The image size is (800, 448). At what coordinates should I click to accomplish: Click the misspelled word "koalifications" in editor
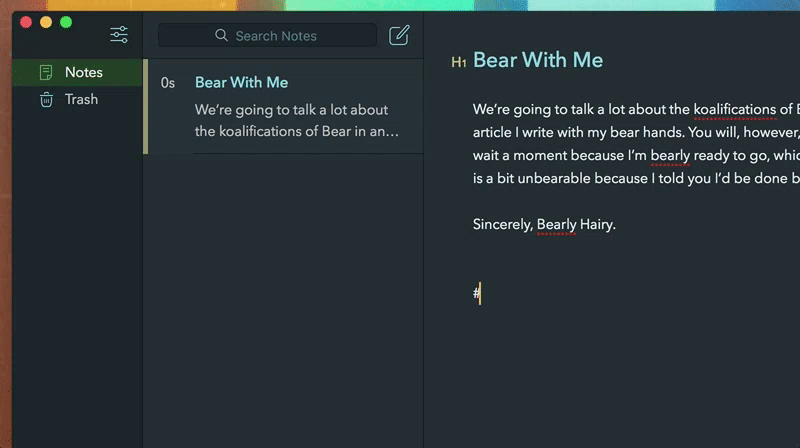pyautogui.click(x=735, y=109)
